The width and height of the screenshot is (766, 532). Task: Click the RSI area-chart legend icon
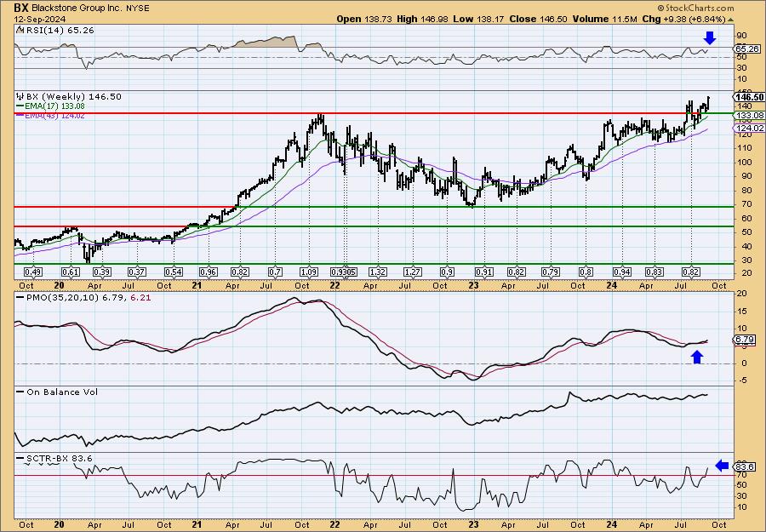pyautogui.click(x=20, y=31)
